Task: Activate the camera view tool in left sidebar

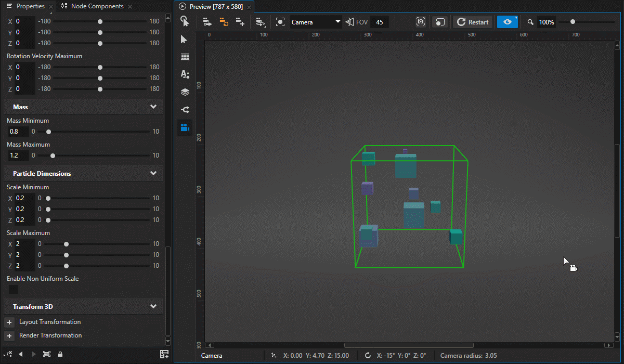Action: (185, 127)
